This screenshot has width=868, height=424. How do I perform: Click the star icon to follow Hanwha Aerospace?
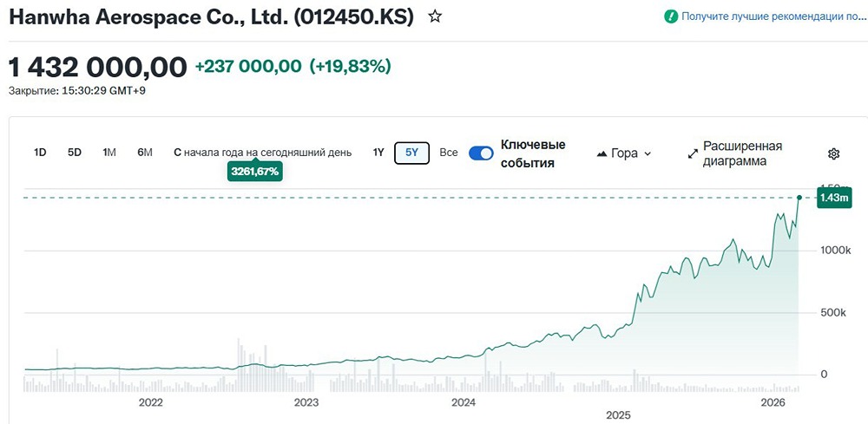(435, 16)
